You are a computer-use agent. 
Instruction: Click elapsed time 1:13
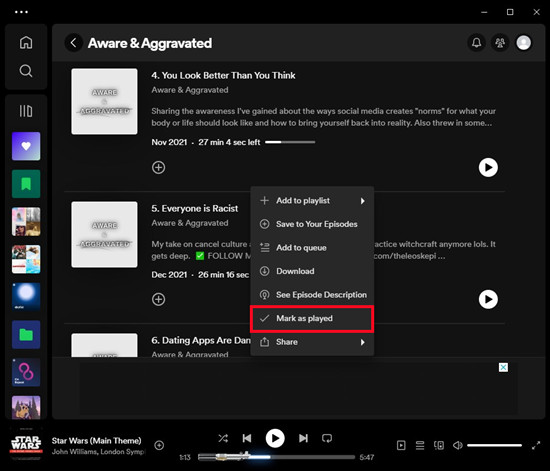[185, 457]
